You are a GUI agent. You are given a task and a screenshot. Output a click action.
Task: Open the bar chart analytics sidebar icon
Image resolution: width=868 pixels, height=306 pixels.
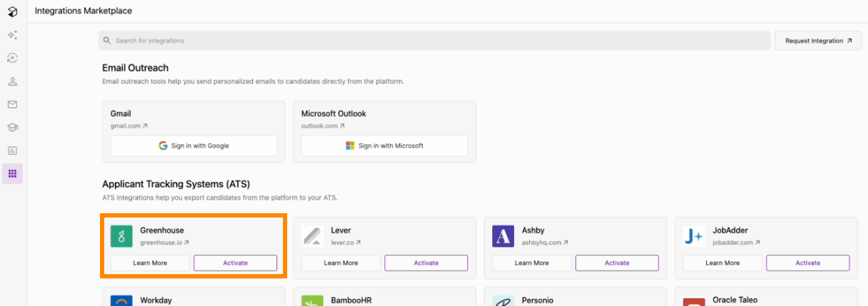coord(12,150)
